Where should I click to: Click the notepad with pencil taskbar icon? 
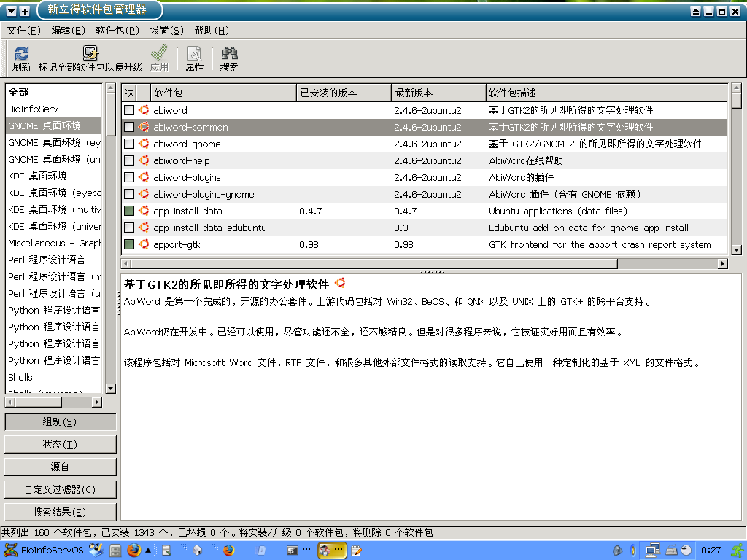356,551
